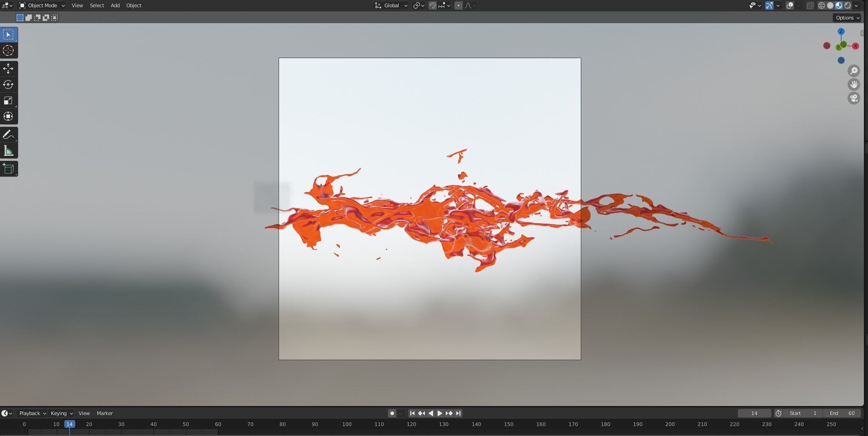The width and height of the screenshot is (868, 436).
Task: Expand the Options dropdown in viewport corner
Action: [x=846, y=18]
